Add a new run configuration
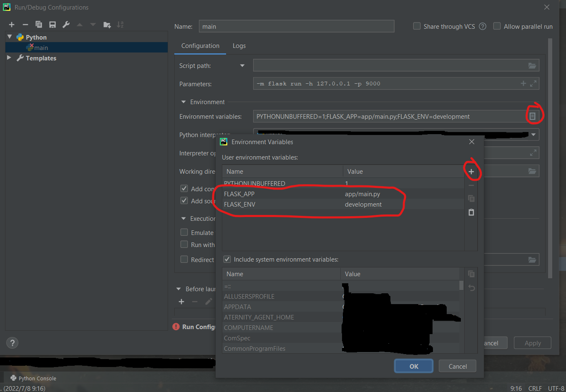Viewport: 566px width, 392px height. [x=12, y=25]
